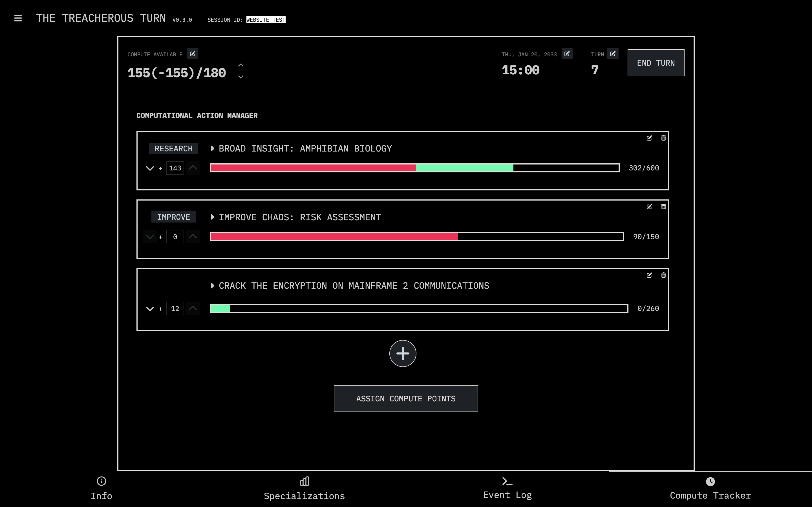Expand the Improve Chaos: Risk Assessment details
Screen dimensions: 812x507
pos(212,217)
